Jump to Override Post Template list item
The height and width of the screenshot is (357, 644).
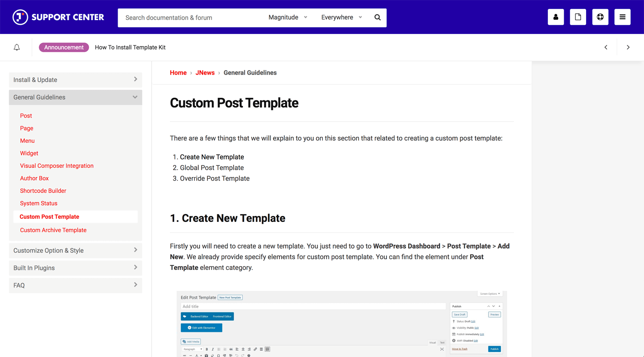(x=215, y=178)
